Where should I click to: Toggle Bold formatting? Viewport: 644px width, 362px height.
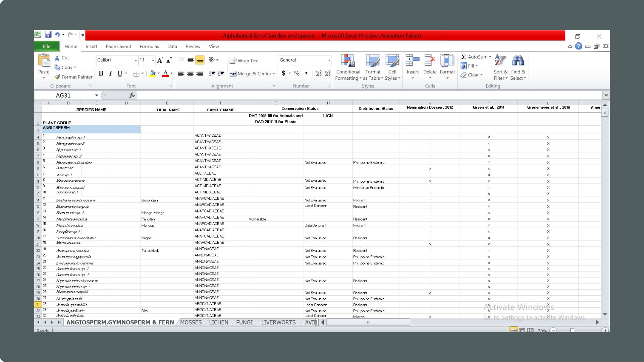click(x=101, y=73)
